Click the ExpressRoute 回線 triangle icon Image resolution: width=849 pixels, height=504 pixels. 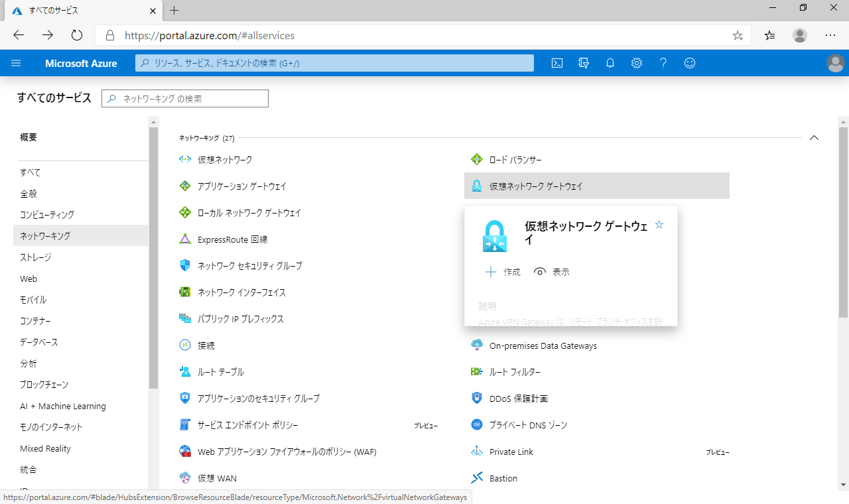coord(185,239)
